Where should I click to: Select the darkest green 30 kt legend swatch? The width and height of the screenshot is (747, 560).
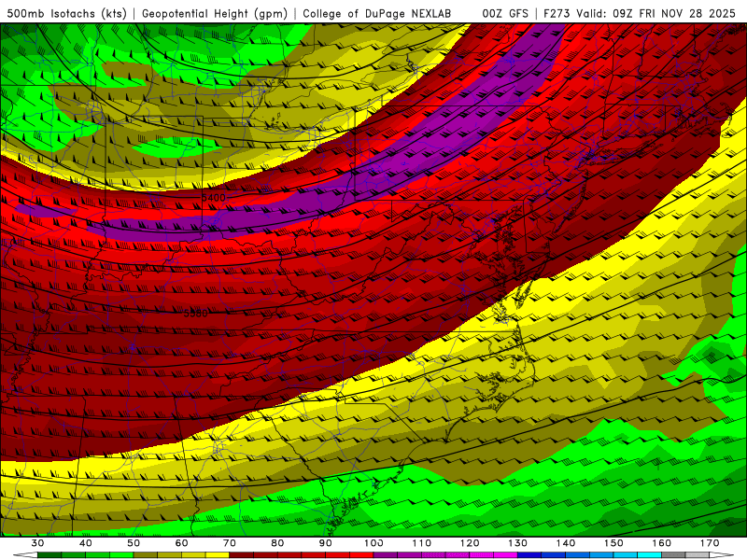coord(49,555)
